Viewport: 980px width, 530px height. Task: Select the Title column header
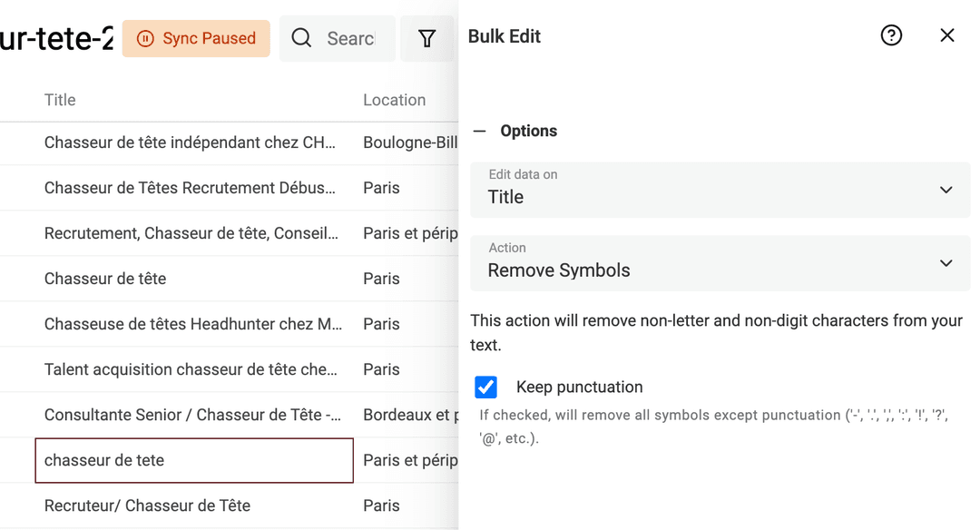(x=60, y=100)
